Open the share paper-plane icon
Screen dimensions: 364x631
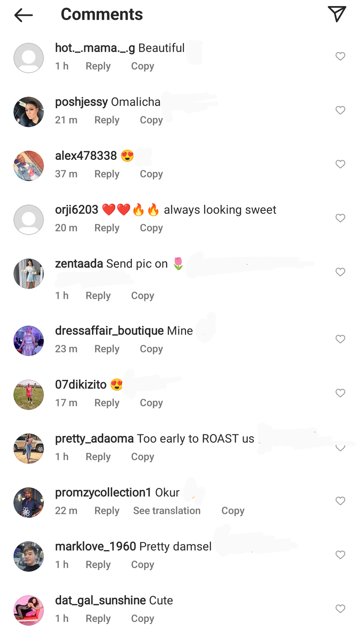[337, 14]
